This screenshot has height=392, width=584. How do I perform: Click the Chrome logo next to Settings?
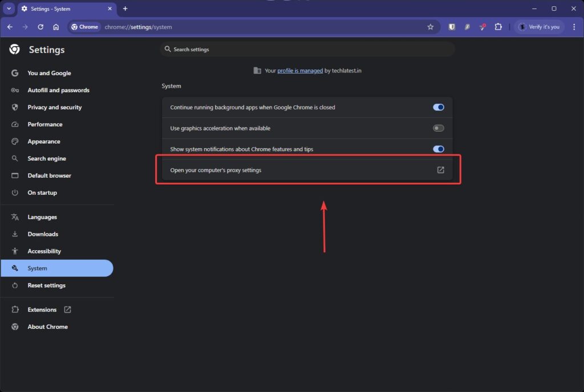coord(14,49)
